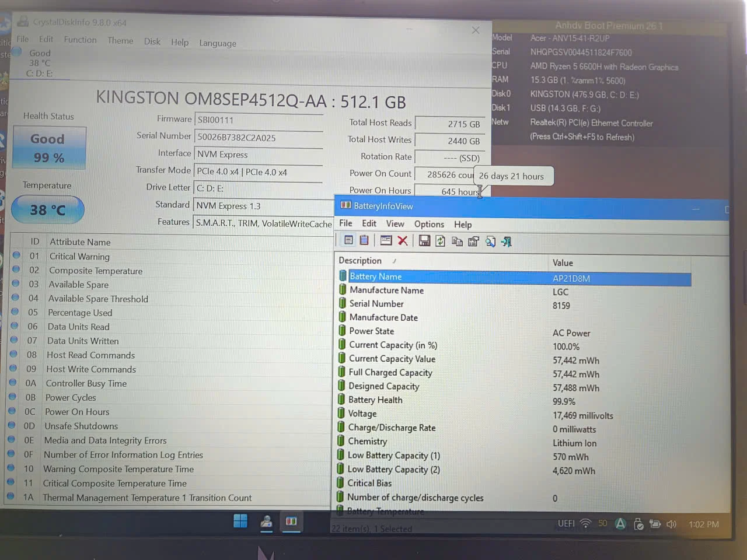Open the Options menu in BatteryInfoView
The height and width of the screenshot is (560, 747).
[x=429, y=224]
